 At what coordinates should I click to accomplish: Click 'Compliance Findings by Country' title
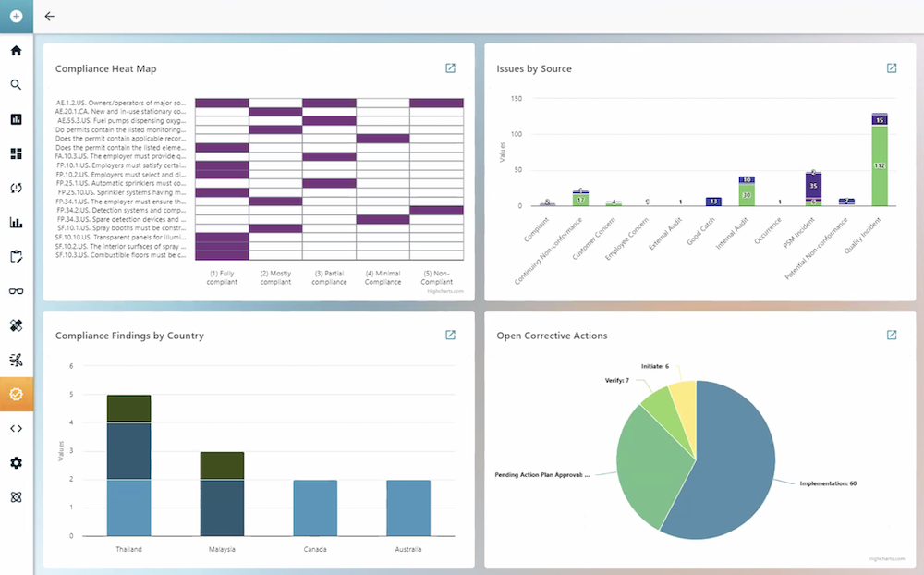(129, 336)
